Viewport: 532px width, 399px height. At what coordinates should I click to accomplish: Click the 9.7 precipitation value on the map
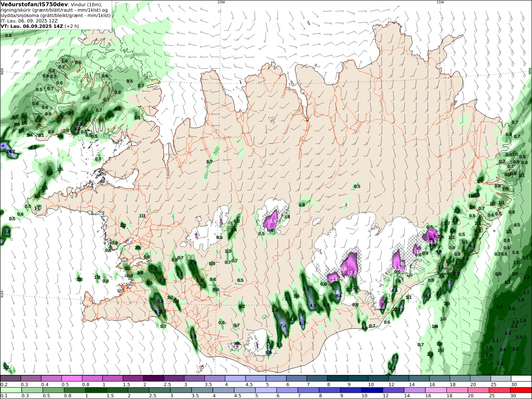click(x=303, y=323)
